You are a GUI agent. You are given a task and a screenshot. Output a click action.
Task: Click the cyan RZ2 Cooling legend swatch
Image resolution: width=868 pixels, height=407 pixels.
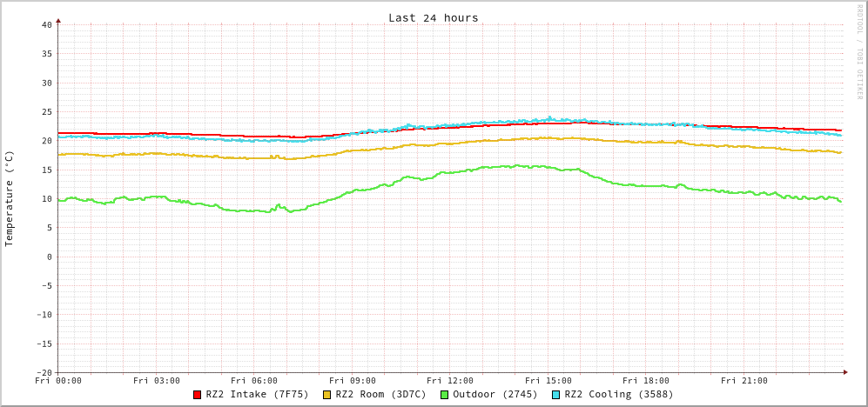tap(556, 395)
